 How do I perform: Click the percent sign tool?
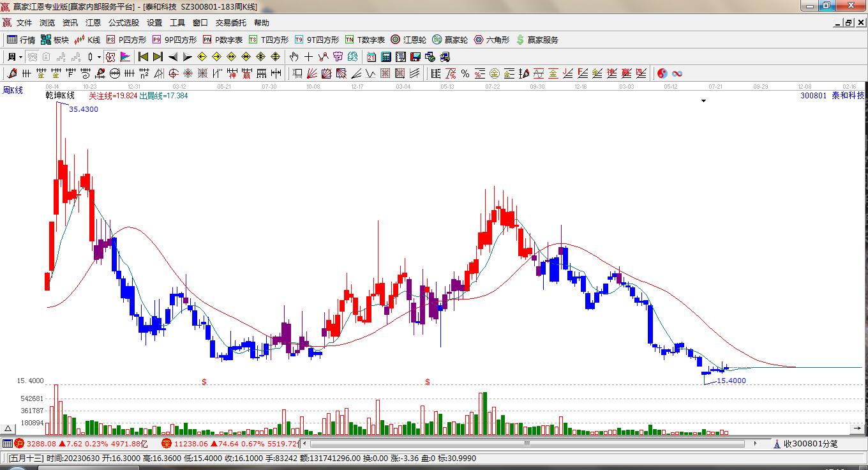[x=465, y=73]
